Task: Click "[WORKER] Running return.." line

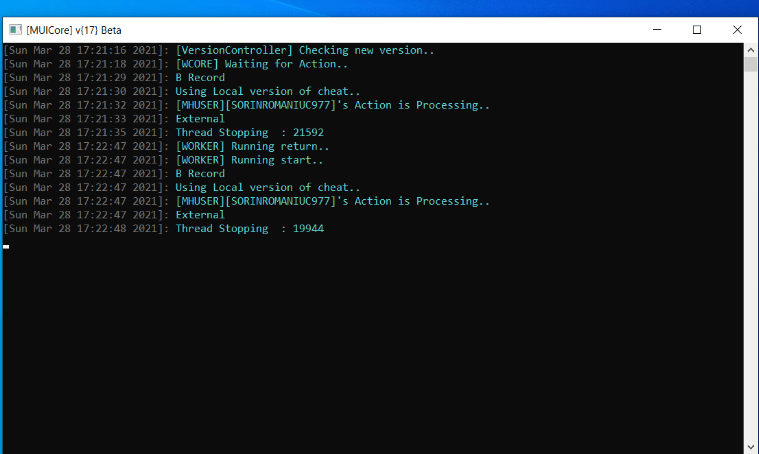Action: tap(252, 146)
